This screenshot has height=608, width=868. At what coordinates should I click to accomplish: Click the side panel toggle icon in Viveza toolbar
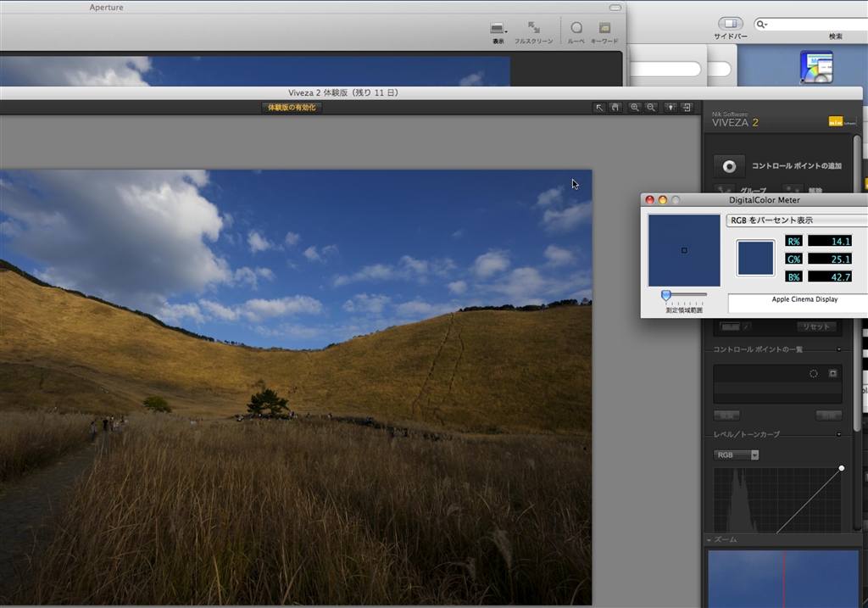pyautogui.click(x=687, y=108)
